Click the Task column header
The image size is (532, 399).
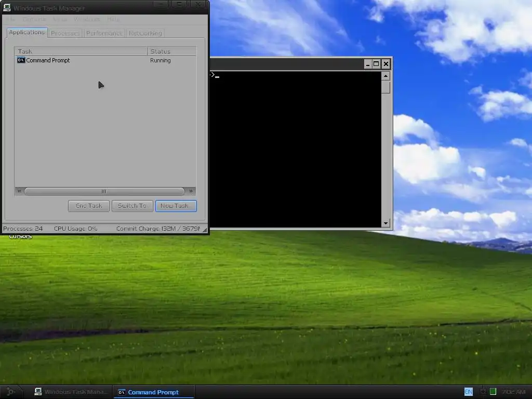81,51
